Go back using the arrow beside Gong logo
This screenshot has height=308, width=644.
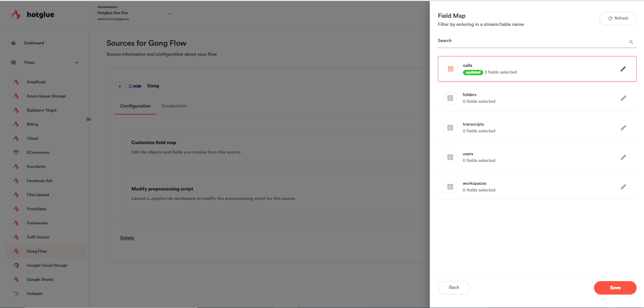click(120, 86)
